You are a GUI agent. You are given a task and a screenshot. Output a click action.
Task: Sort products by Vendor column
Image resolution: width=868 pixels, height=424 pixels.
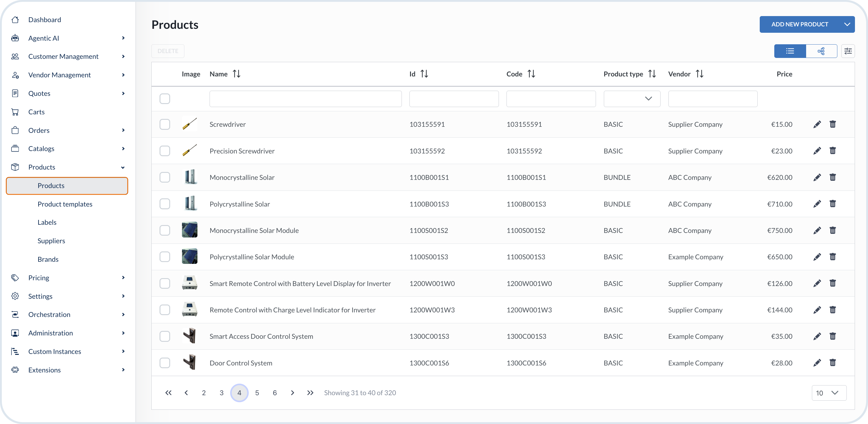point(699,74)
